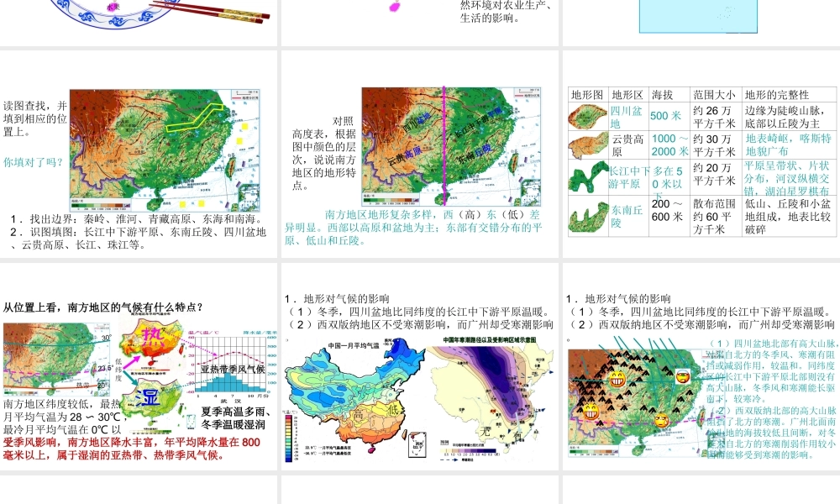Image resolution: width=840 pixels, height=504 pixels.
Task: Click the 约26万平方千米 cell
Action: [714, 116]
